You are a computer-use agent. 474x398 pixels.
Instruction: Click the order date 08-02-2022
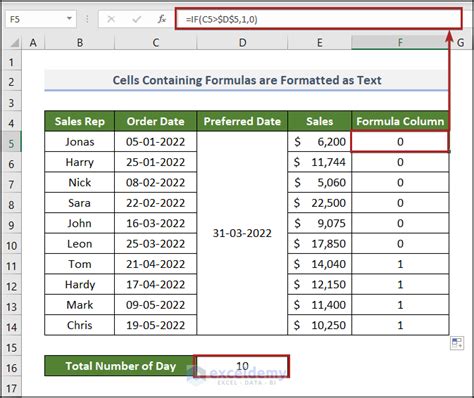pos(156,182)
